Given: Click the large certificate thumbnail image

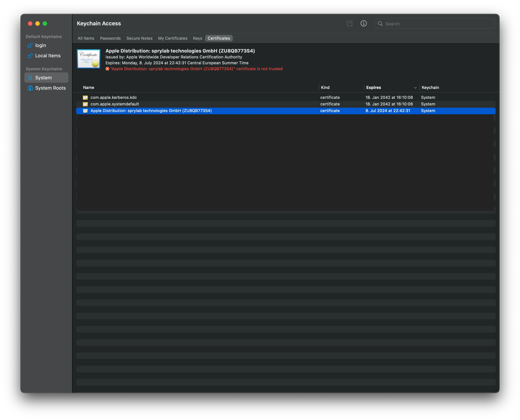Looking at the screenshot, I should [x=89, y=59].
